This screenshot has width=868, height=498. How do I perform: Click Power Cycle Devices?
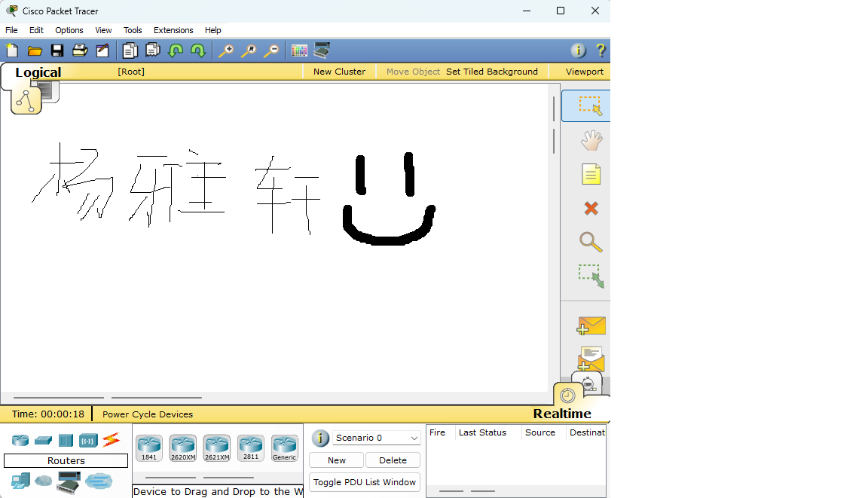[x=148, y=414]
